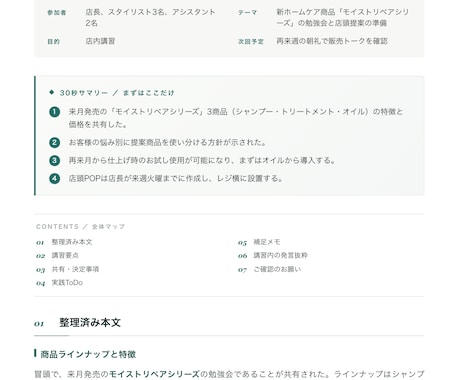460x380 pixels.
Task: Click the テーマ label
Action: click(247, 13)
